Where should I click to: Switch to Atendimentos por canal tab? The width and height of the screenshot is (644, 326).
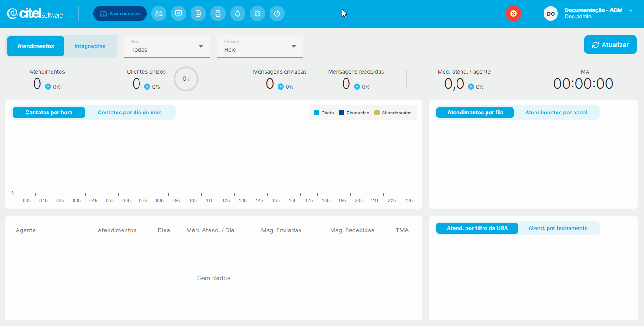(556, 113)
